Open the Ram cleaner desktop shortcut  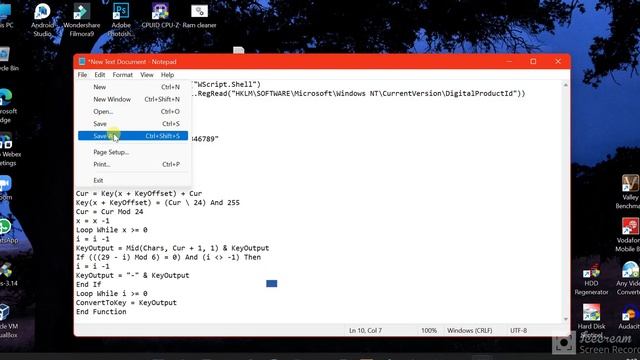(x=199, y=16)
